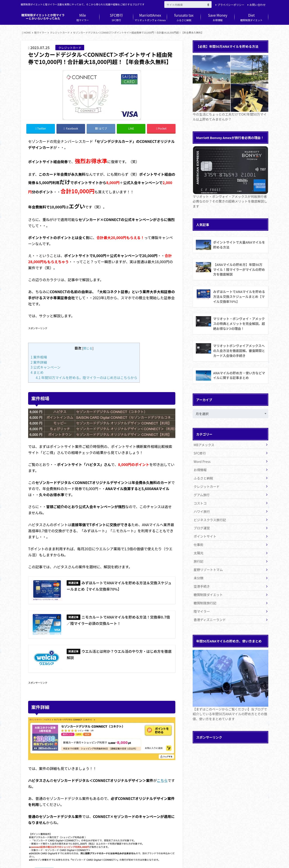This screenshot has height=868, width=289.
Task: Click the Hawaii beach photo collage
Action: pos(230,84)
